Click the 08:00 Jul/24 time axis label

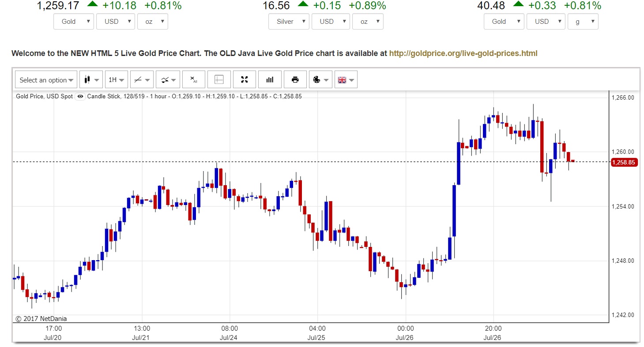pyautogui.click(x=230, y=333)
